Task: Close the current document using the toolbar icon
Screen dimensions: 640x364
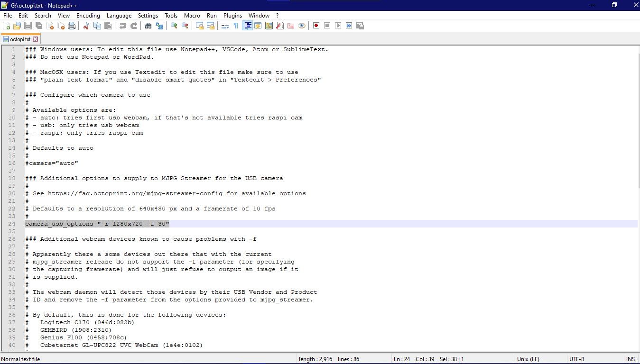Action: 50,26
